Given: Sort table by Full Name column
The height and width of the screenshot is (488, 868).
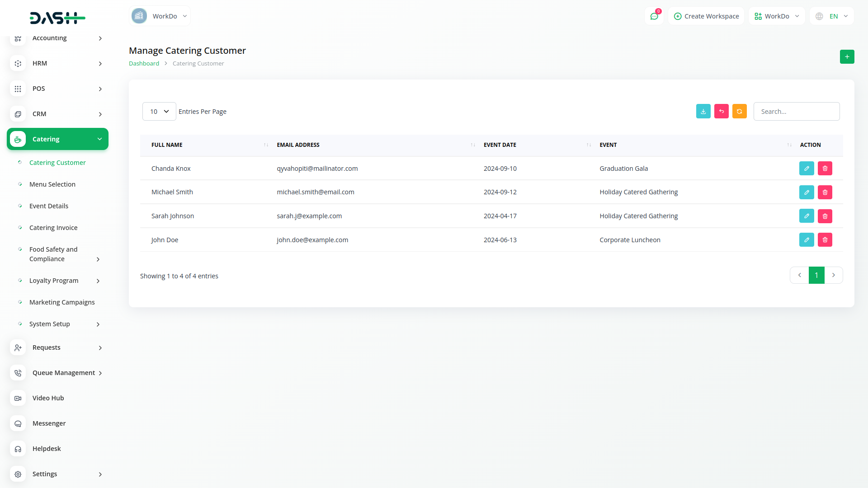Looking at the screenshot, I should tap(167, 145).
